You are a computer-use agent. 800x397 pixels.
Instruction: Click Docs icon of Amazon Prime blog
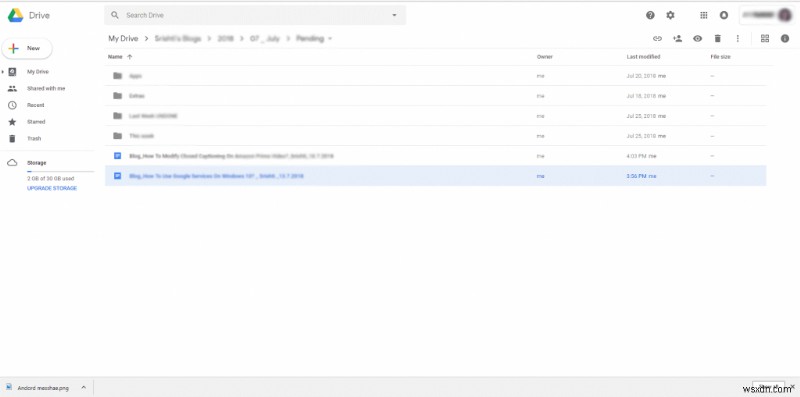tap(117, 156)
